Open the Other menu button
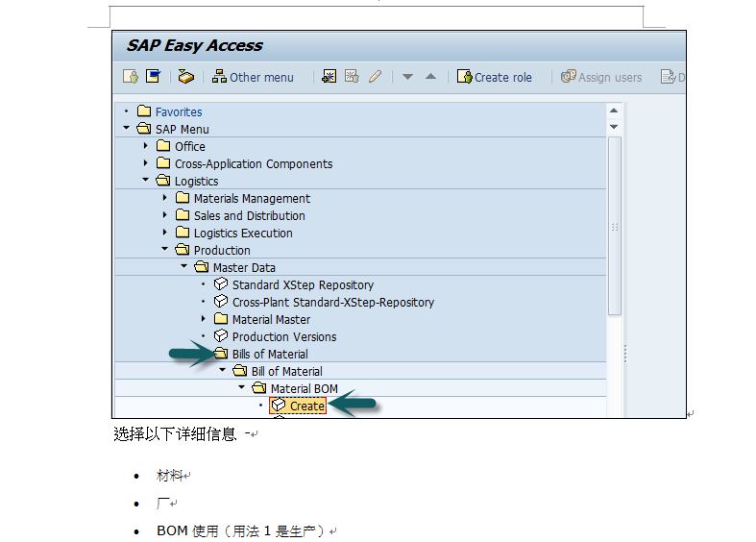756x542 pixels. click(254, 77)
